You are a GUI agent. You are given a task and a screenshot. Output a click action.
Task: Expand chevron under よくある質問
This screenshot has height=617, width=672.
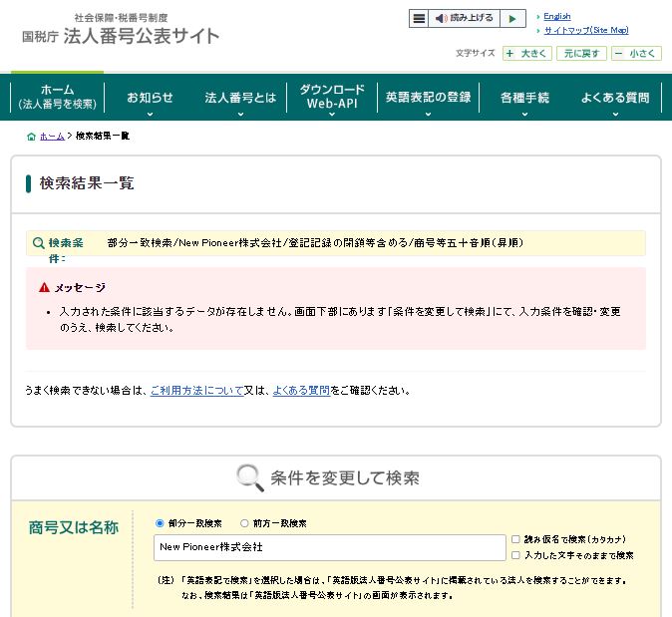tap(615, 114)
